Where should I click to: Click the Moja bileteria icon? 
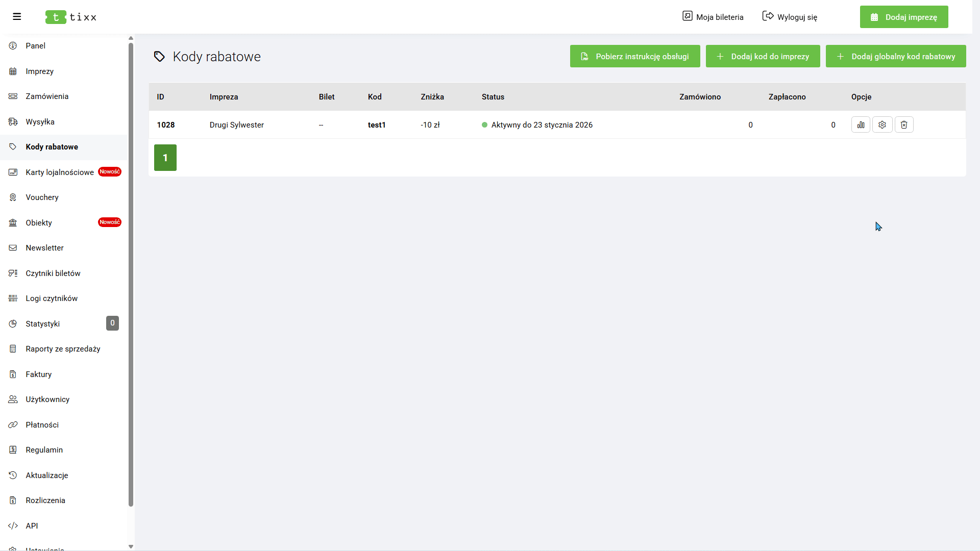pyautogui.click(x=688, y=16)
